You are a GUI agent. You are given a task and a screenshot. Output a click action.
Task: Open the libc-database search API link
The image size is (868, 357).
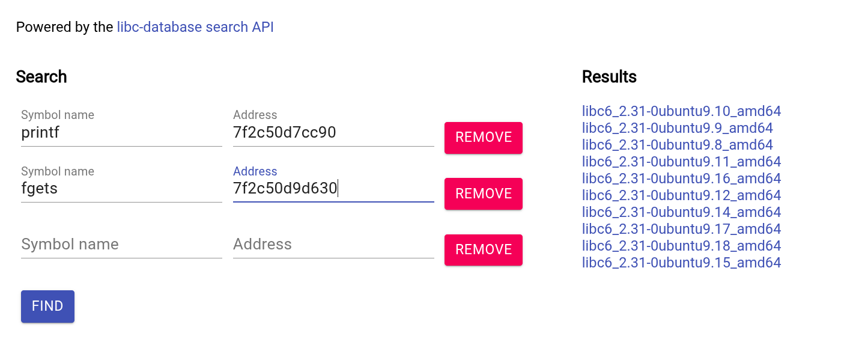coord(195,27)
